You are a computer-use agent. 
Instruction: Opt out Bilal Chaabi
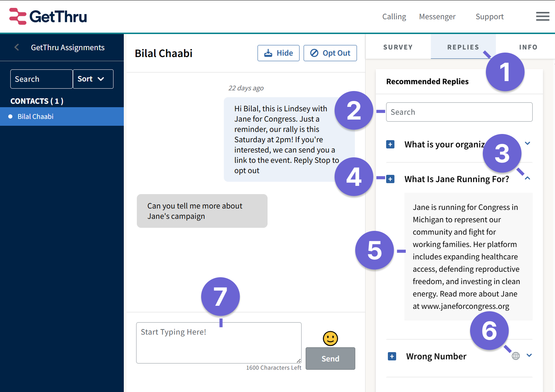point(330,53)
